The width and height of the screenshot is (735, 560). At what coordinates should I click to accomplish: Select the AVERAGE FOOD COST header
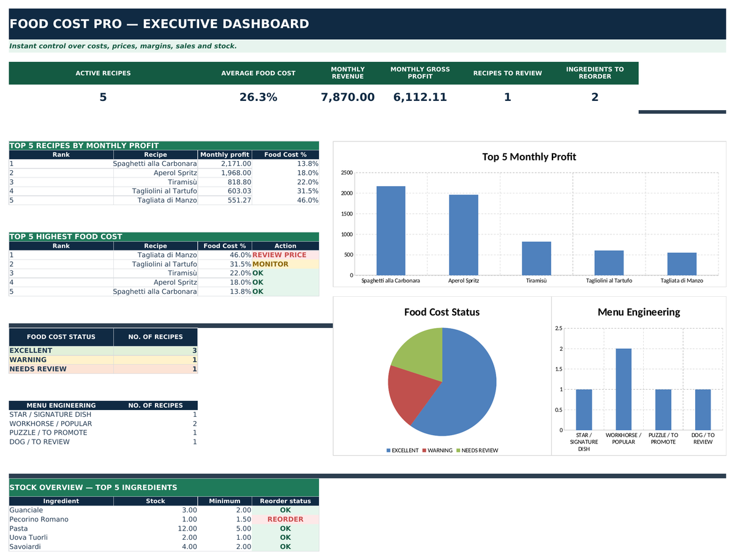258,73
